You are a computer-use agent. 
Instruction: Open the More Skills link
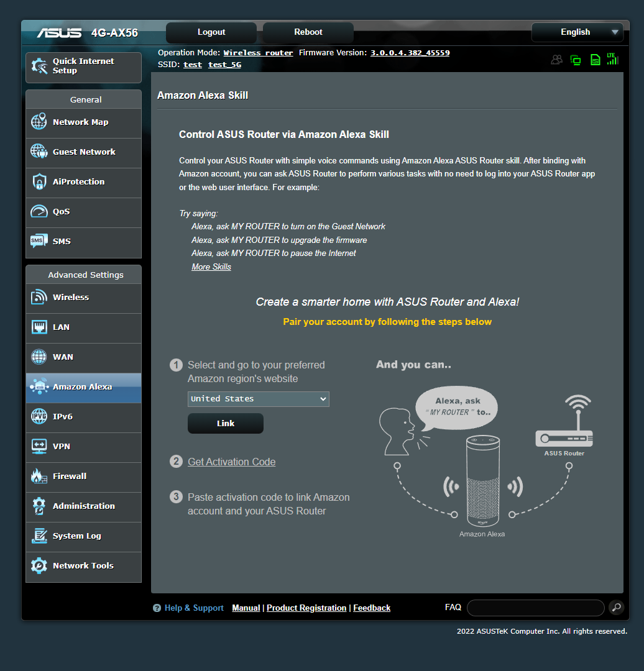[x=211, y=267]
